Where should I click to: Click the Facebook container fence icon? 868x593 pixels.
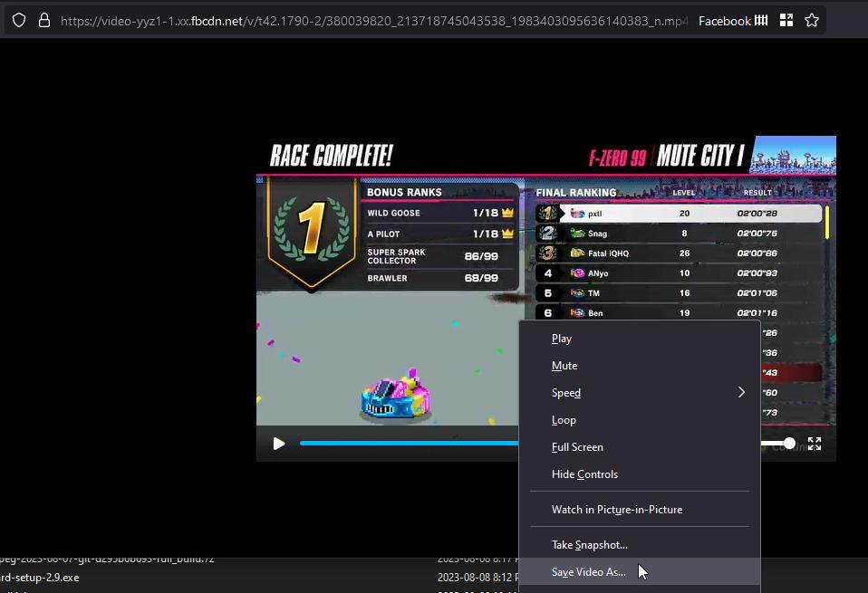point(761,20)
